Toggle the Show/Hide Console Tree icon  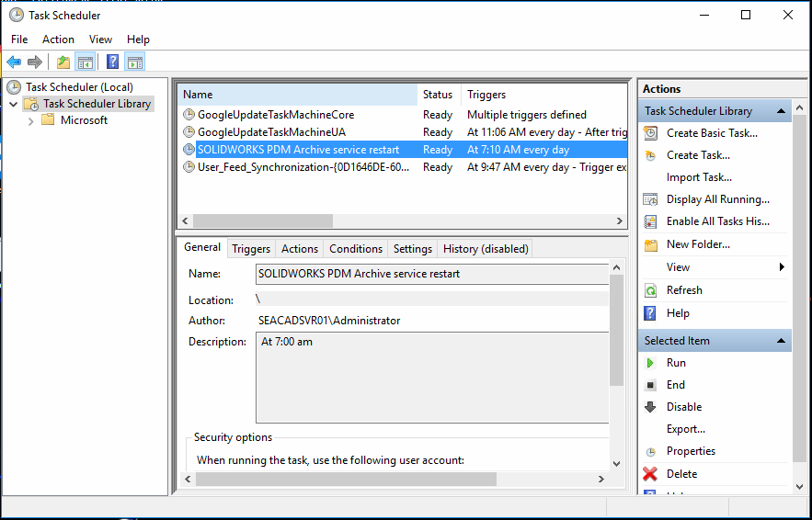[x=85, y=62]
